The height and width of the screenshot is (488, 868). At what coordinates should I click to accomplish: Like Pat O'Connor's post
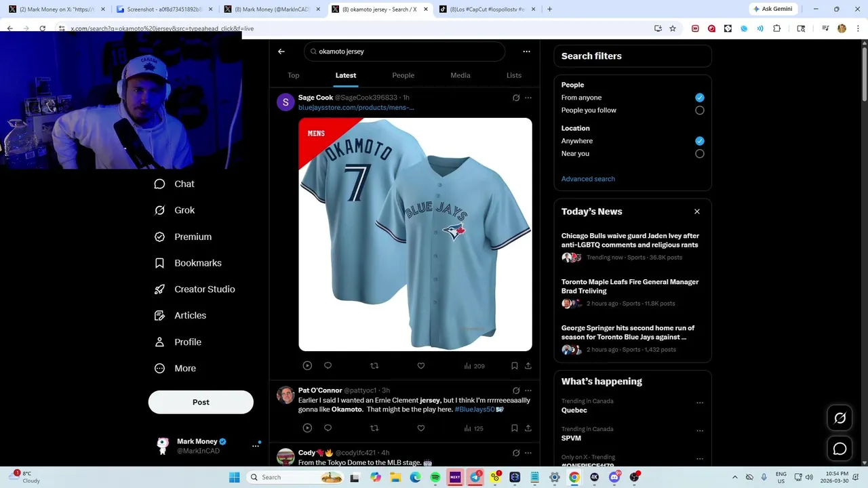pyautogui.click(x=421, y=428)
